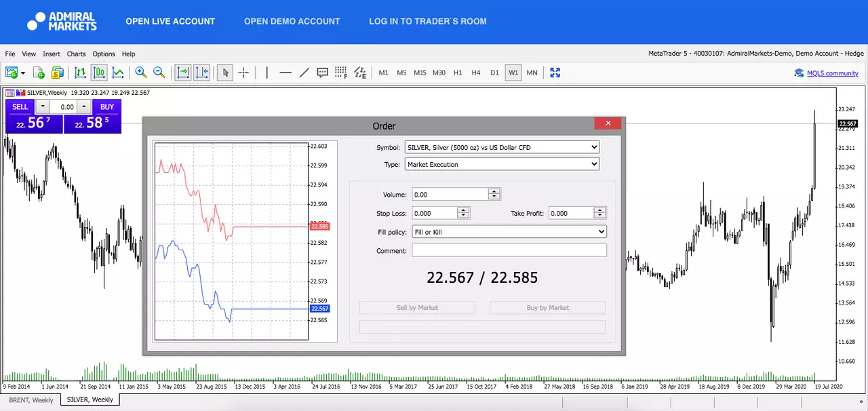Select the trendline drawing tool

[304, 73]
